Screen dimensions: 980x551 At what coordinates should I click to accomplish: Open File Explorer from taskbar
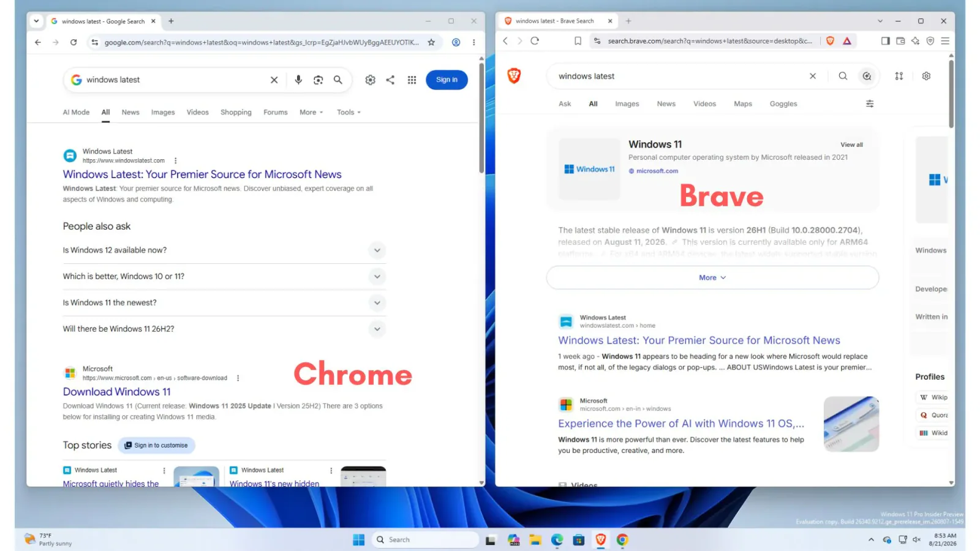point(535,539)
